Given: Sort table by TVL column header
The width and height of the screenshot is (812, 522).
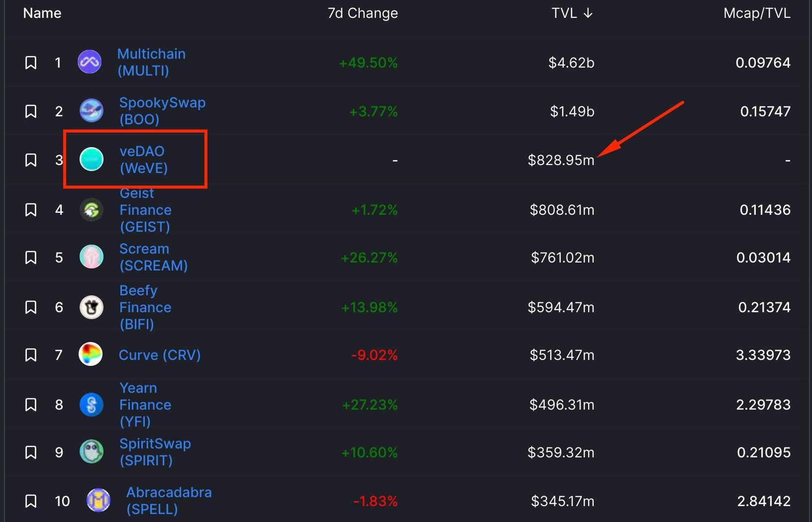Looking at the screenshot, I should [572, 13].
